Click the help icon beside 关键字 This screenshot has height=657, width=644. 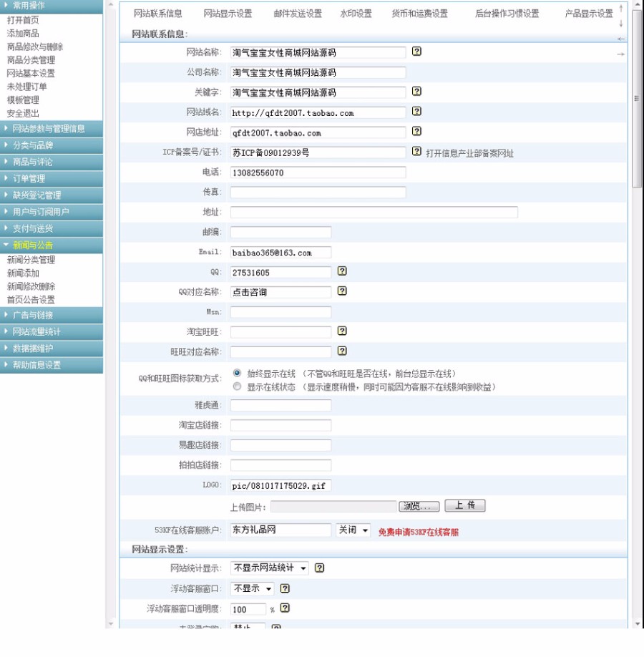click(416, 92)
